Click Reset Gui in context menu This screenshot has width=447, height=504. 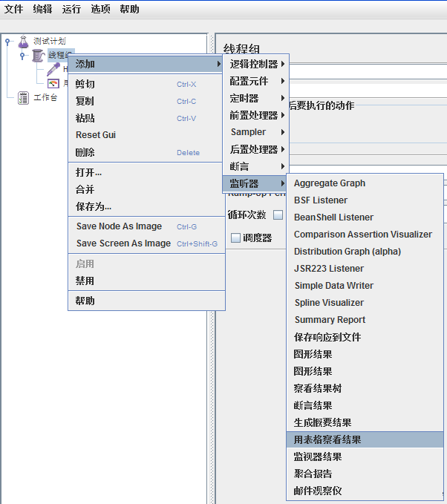[x=96, y=135]
